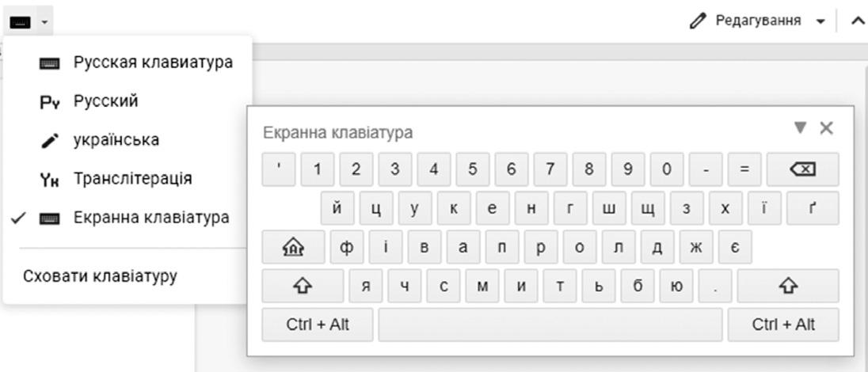Collapse the toolbar with the up chevron
This screenshot has width=868, height=372.
(x=856, y=20)
